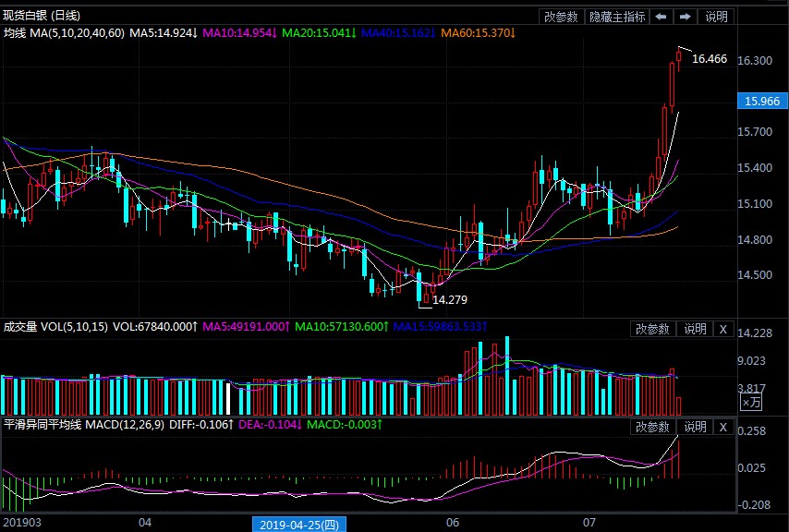789x532 pixels.
Task: Click the 14.279 low price annotation
Action: pyautogui.click(x=450, y=299)
